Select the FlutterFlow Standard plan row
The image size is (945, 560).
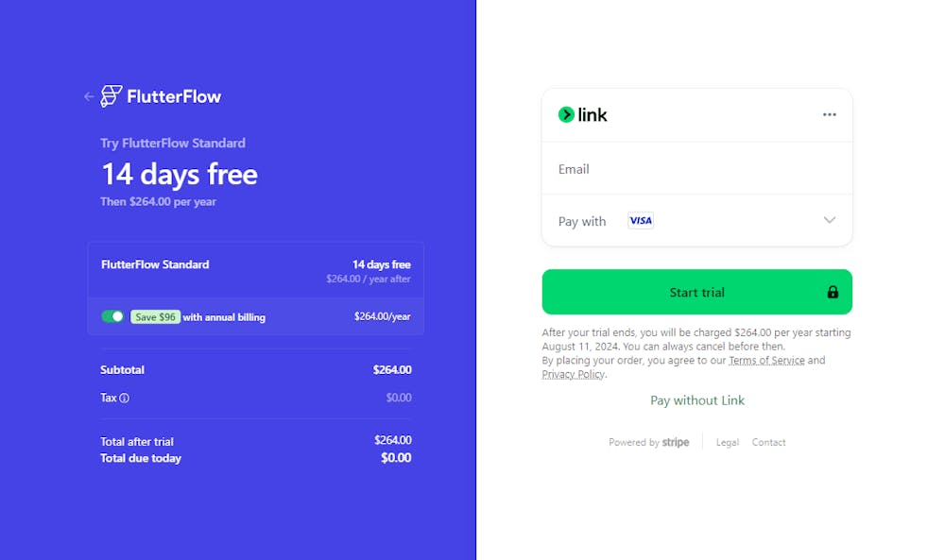coord(255,270)
